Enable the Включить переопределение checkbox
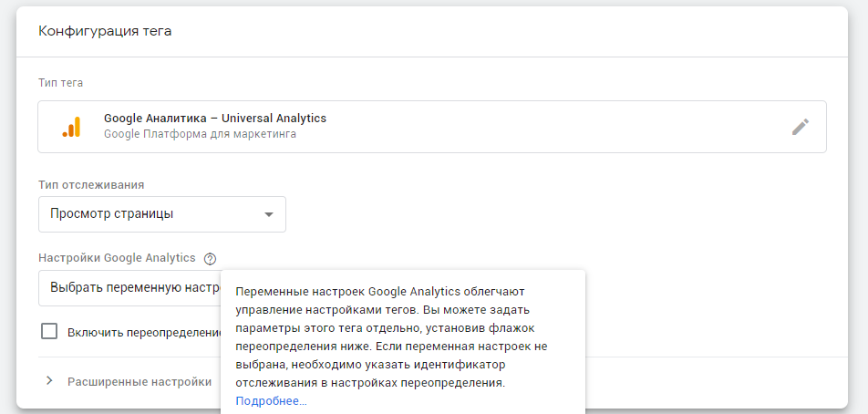This screenshot has width=868, height=414. pyautogui.click(x=49, y=332)
